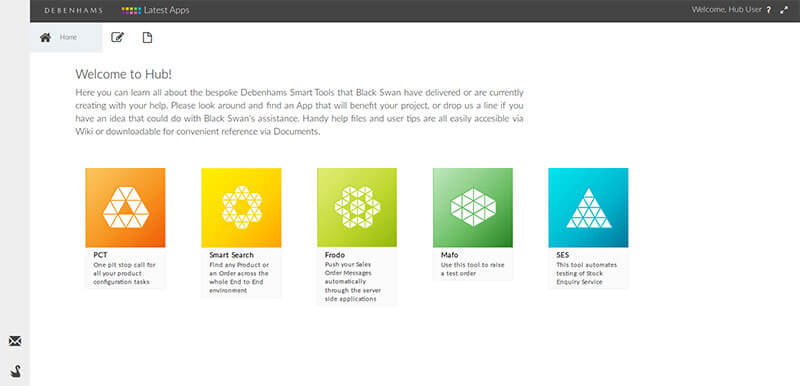Click 'Push your Sales Order Messages' description

point(353,282)
